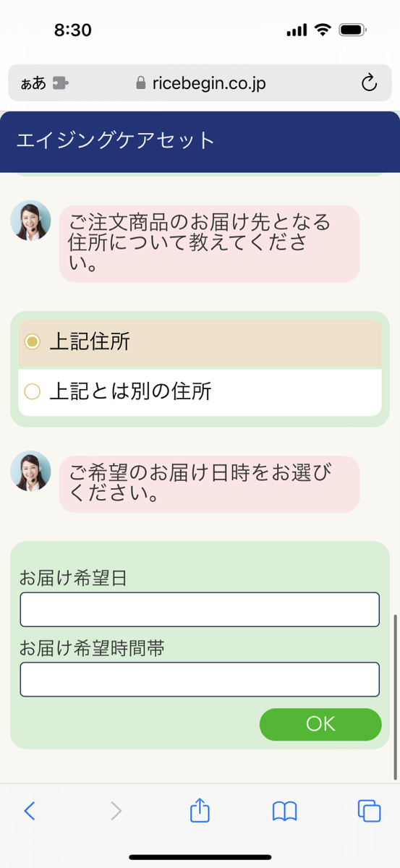Screen dimensions: 400x868
Task: Tap the greyed-out forward arrow
Action: point(116,811)
